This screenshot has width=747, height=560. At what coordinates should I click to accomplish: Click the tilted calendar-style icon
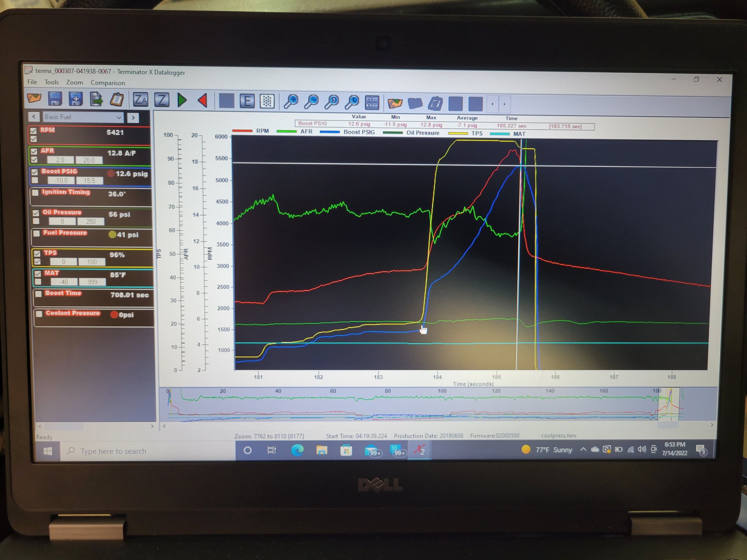(x=435, y=104)
